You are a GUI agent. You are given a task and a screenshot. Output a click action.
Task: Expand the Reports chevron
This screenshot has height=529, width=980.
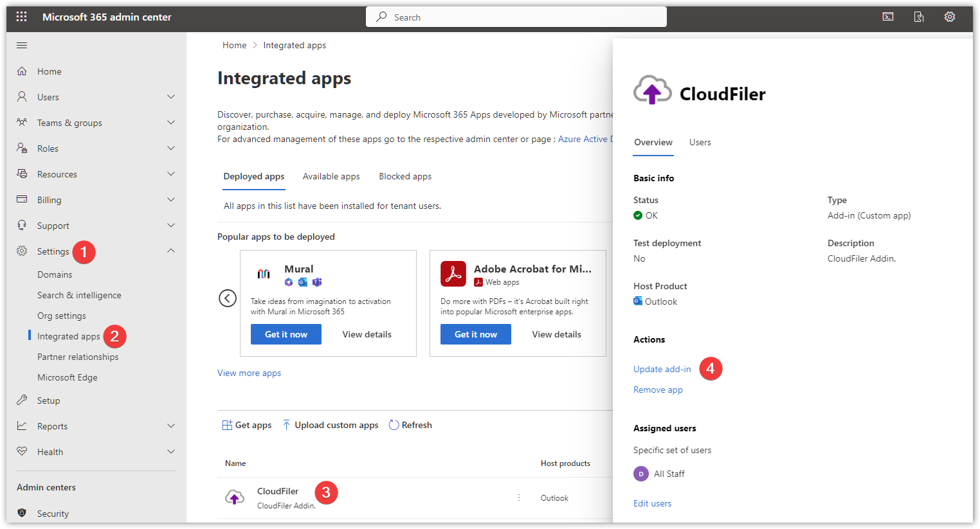(171, 426)
